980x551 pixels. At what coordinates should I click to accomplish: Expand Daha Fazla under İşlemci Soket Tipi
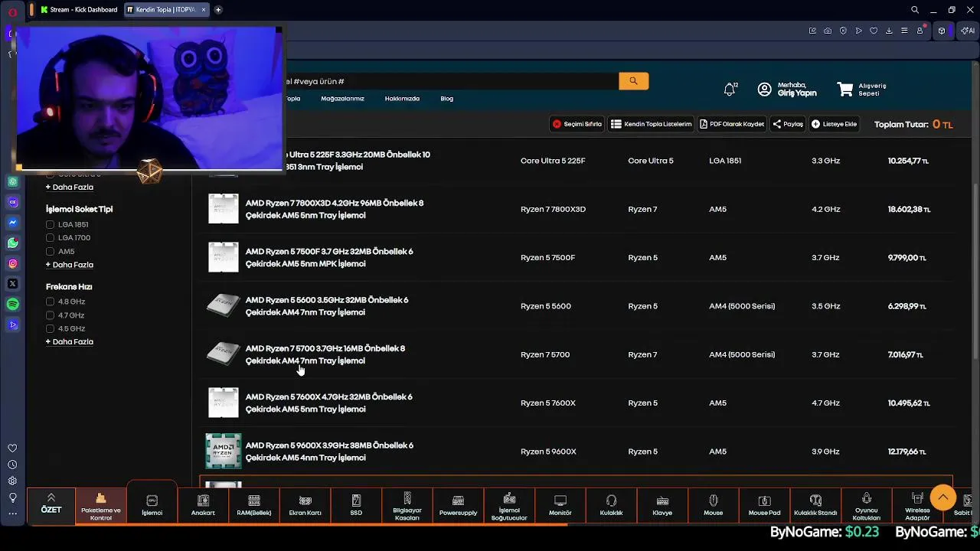(x=70, y=265)
